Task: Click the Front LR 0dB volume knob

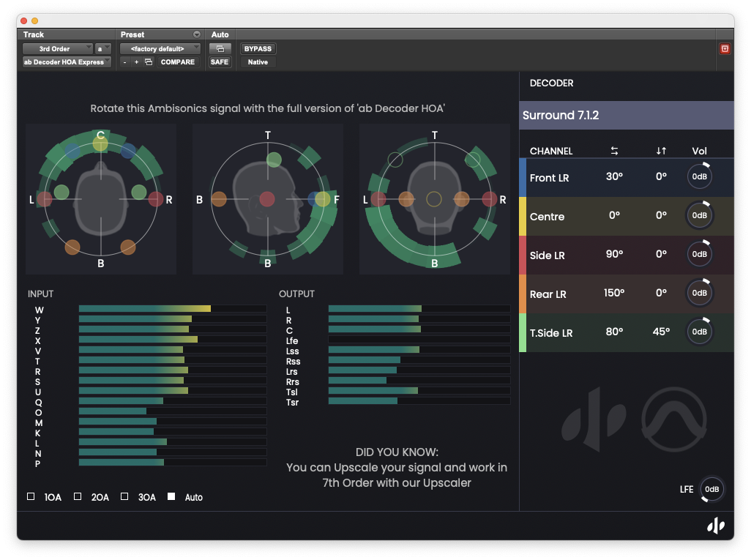Action: click(699, 176)
